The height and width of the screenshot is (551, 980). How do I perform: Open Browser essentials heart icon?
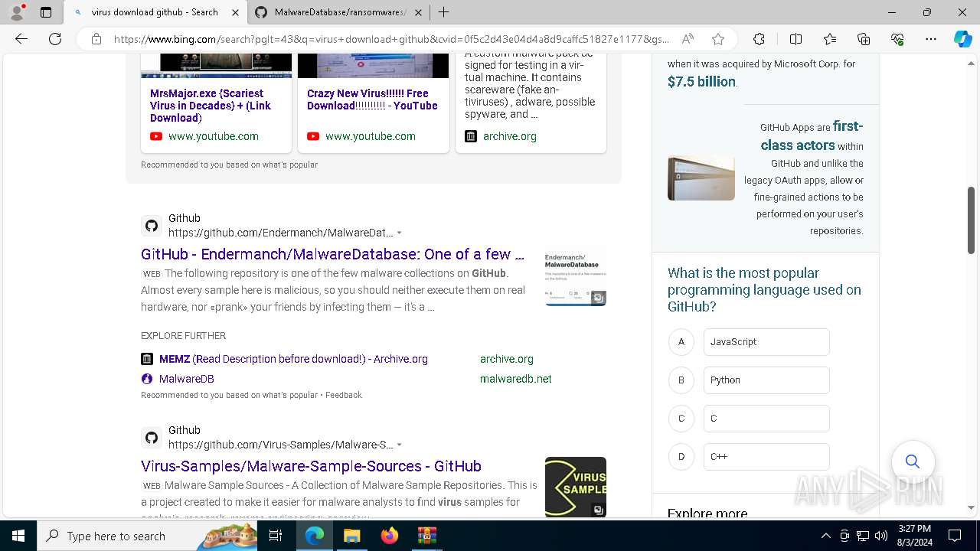tap(897, 39)
